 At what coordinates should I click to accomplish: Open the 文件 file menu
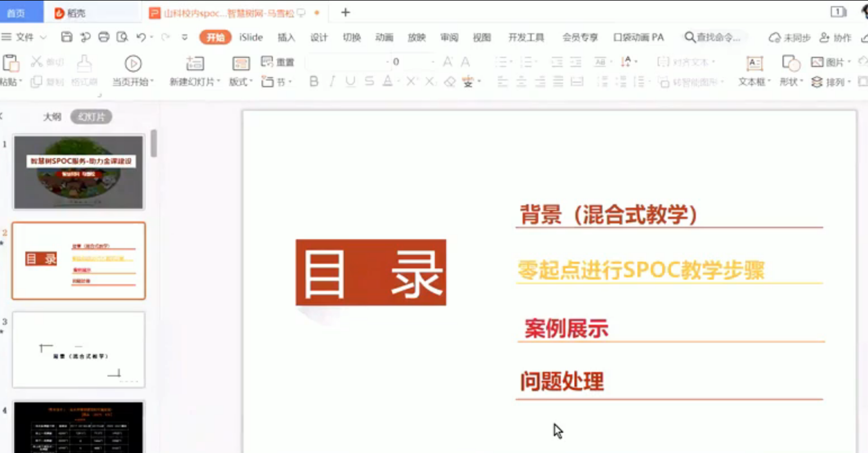(x=24, y=37)
